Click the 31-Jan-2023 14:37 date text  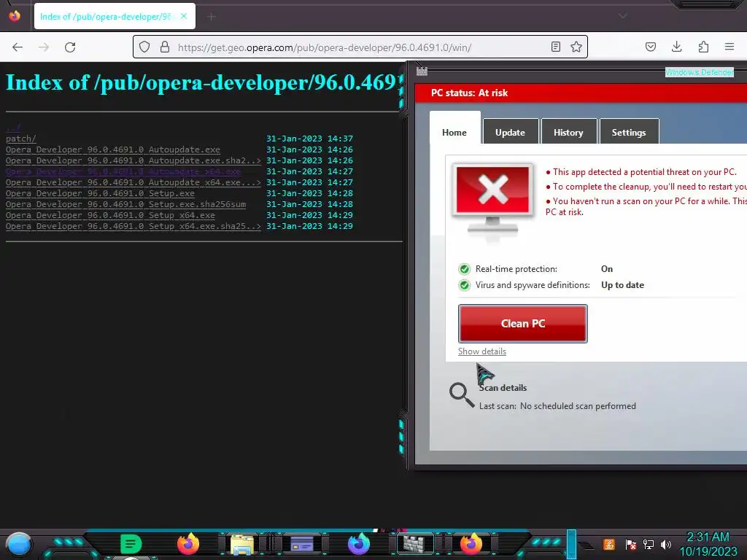tap(309, 139)
